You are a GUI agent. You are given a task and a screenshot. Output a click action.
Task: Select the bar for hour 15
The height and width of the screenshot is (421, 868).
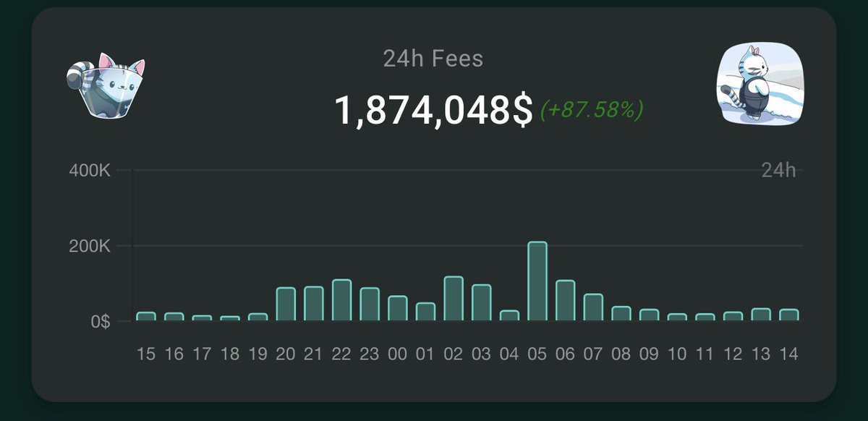click(x=146, y=316)
